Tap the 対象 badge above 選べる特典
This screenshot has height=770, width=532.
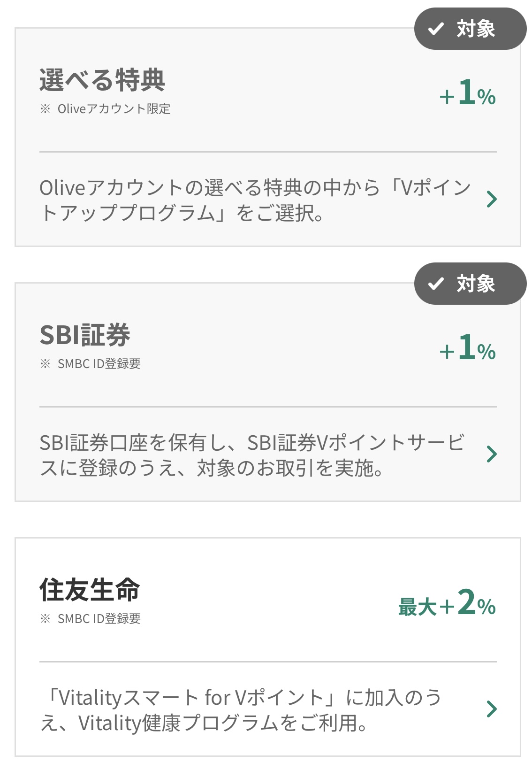470,29
